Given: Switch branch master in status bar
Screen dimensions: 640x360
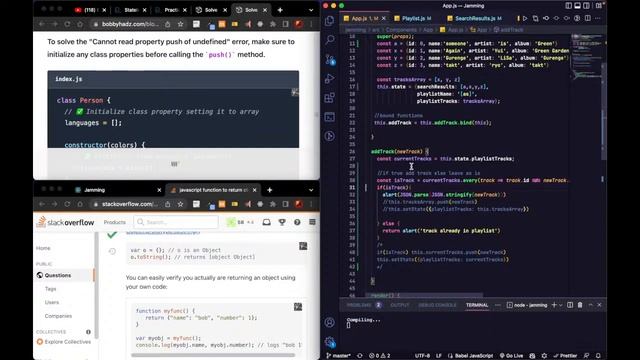Looking at the screenshot, I should pos(338,356).
